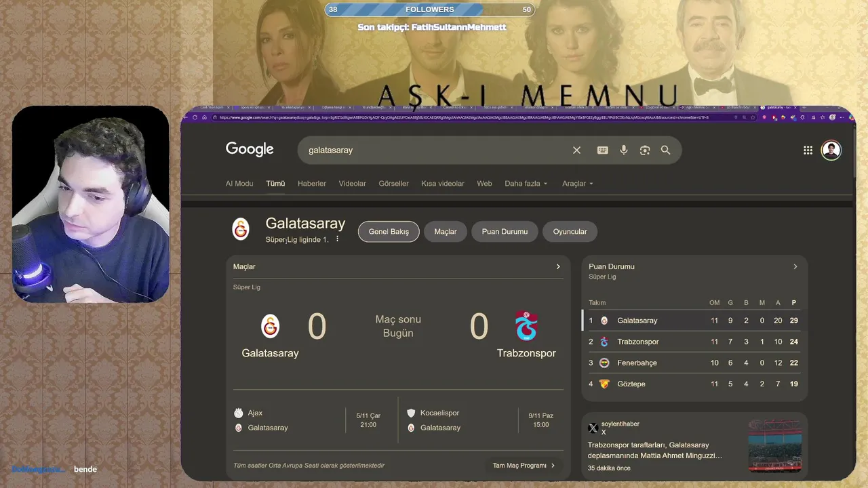Open more options beside Süper Lig liginde 1.
Viewport: 868px width, 488px height.
click(x=337, y=239)
